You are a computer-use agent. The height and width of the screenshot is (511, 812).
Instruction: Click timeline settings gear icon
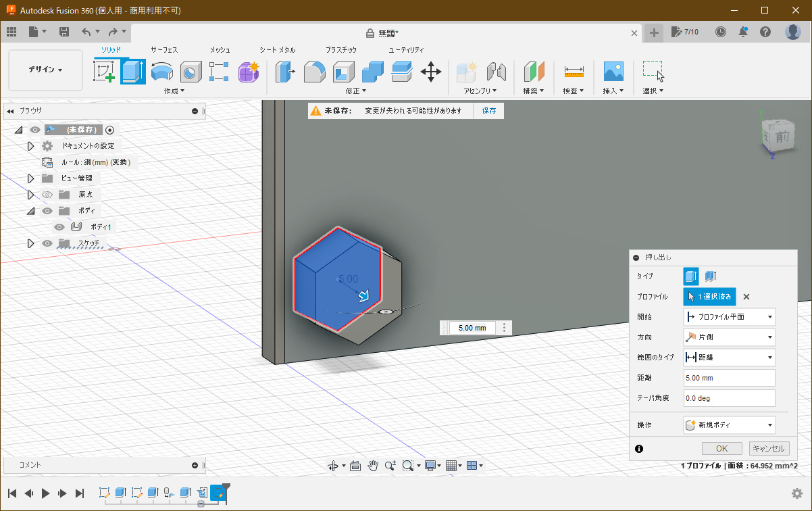point(797,493)
